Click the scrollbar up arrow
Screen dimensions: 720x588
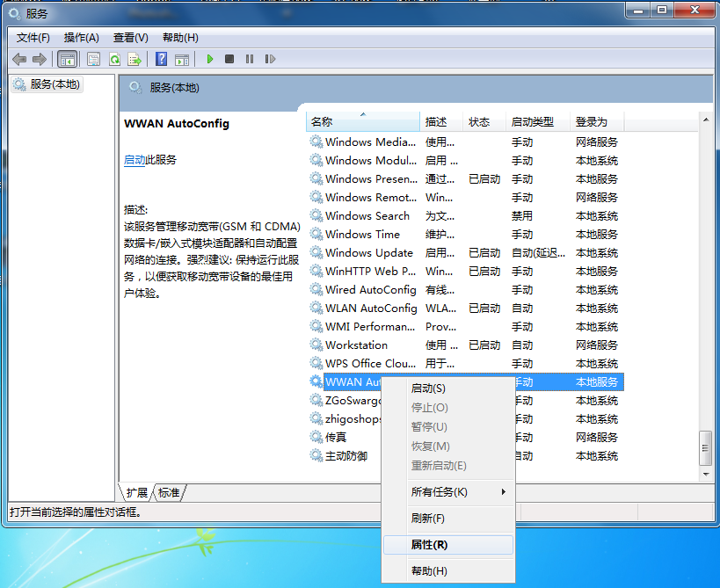pos(706,120)
